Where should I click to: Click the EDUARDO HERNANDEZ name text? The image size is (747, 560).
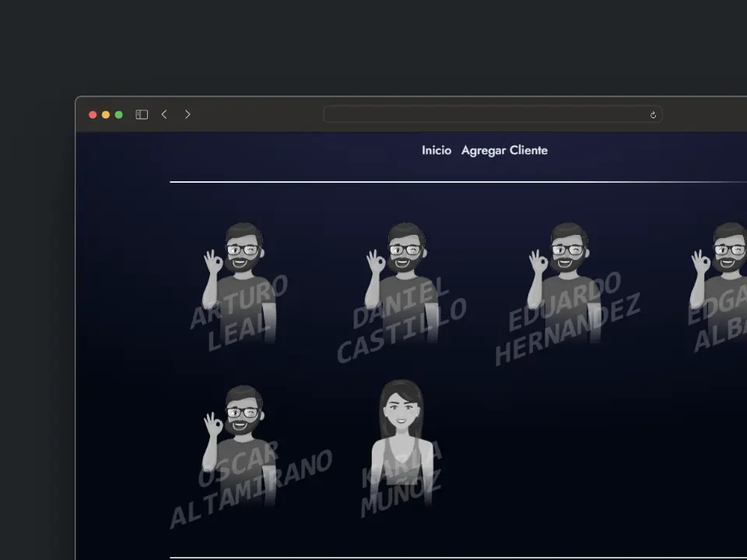point(567,320)
